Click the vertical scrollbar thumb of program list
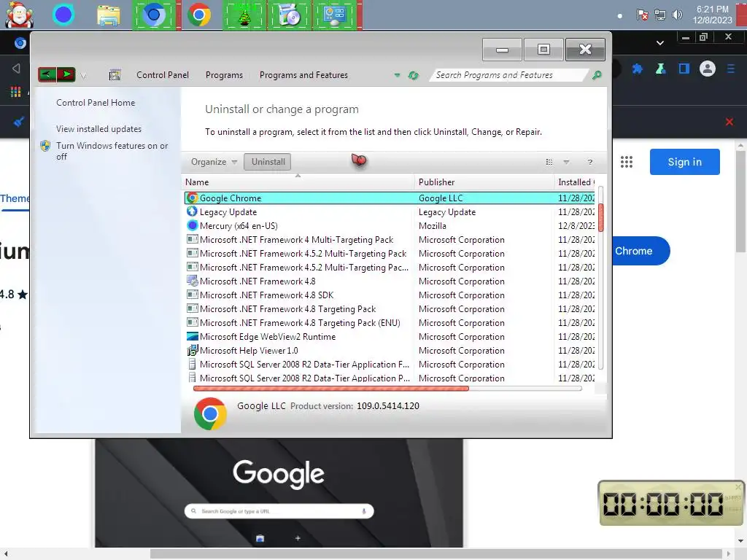The width and height of the screenshot is (747, 560). coord(601,217)
